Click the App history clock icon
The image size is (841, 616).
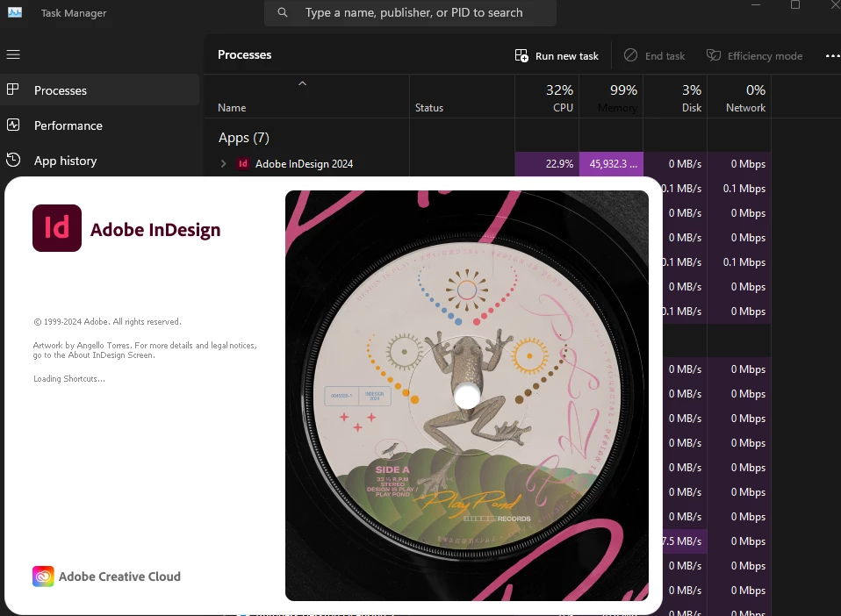[13, 160]
